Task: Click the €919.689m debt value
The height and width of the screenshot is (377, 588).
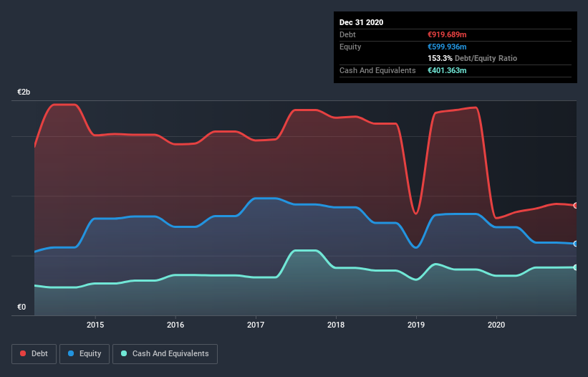Action: tap(447, 34)
